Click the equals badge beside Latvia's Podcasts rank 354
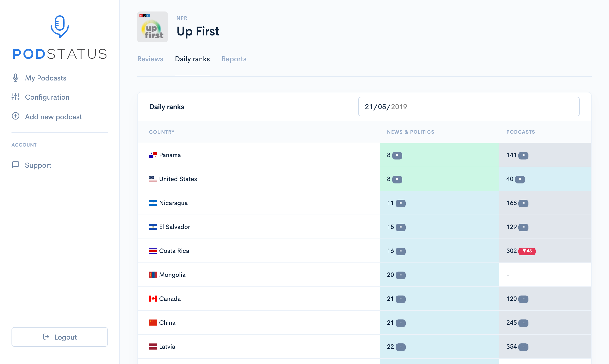This screenshot has width=609, height=364. point(524,347)
